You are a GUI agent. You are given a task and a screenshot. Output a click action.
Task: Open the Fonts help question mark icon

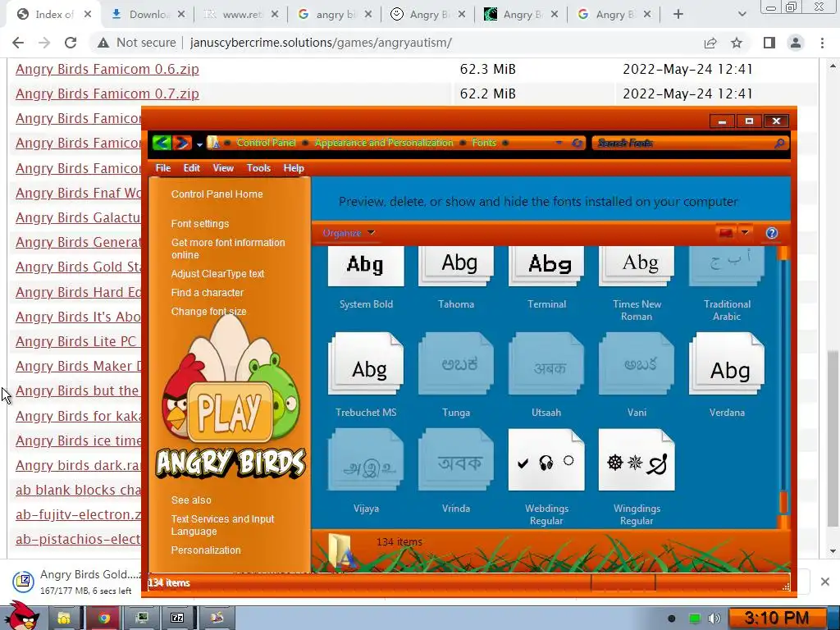(771, 233)
